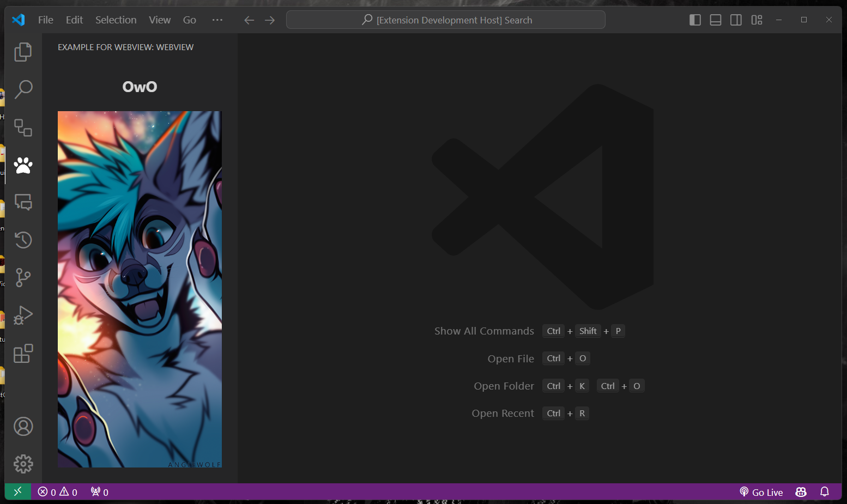
Task: Go back with the left arrow
Action: pyautogui.click(x=249, y=20)
